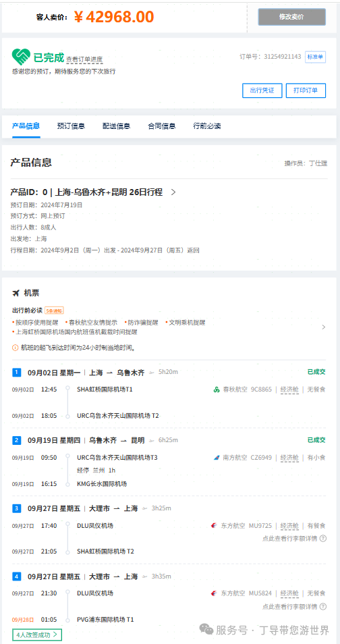Screen dimensions: 340x644
Task: Click the airplane icon beside 机票 heading
Action: point(16,293)
